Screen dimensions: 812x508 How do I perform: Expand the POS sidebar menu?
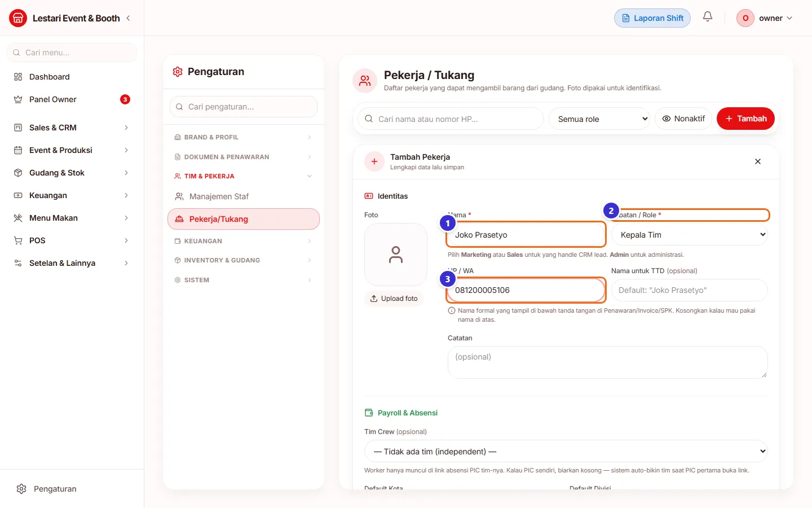[x=72, y=240]
